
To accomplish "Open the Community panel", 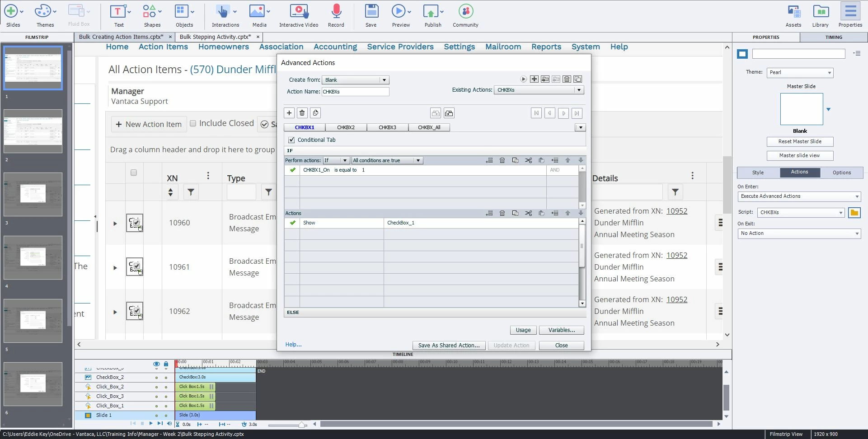I will coord(465,16).
